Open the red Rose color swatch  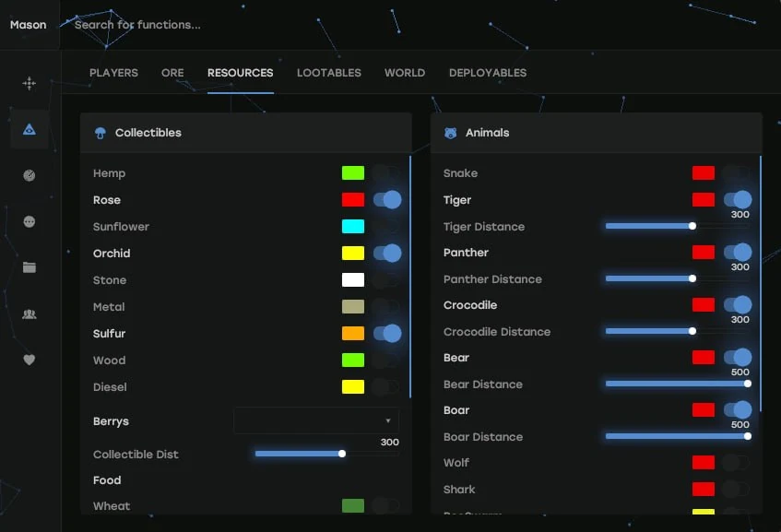click(353, 200)
